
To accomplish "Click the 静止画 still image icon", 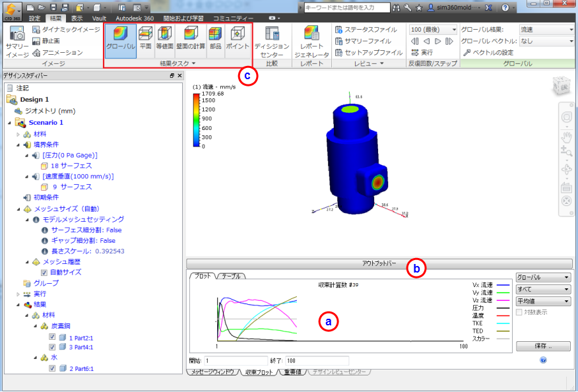I will coord(36,41).
